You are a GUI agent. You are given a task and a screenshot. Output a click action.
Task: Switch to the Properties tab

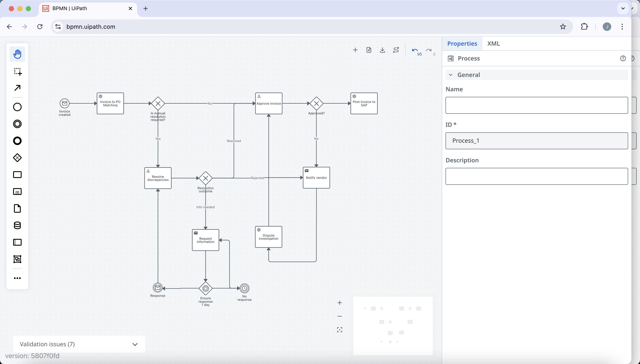[462, 44]
